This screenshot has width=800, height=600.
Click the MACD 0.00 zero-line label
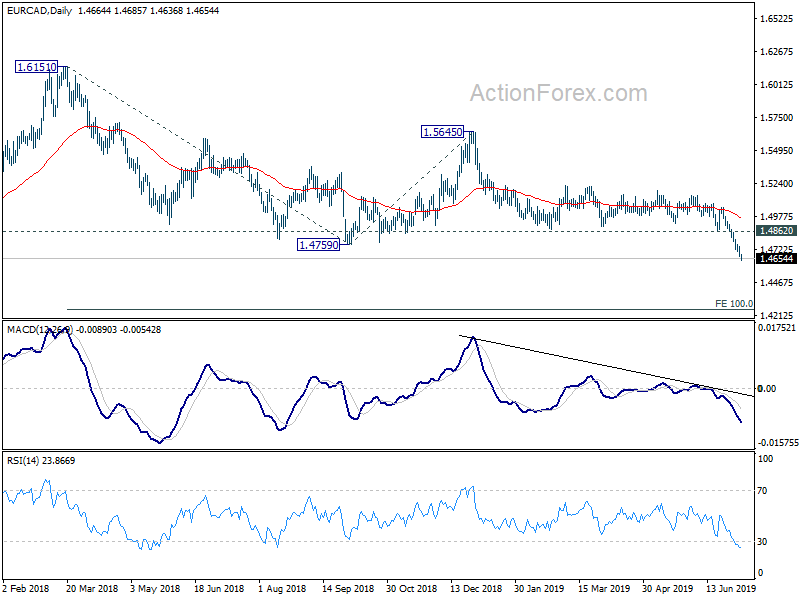point(767,389)
